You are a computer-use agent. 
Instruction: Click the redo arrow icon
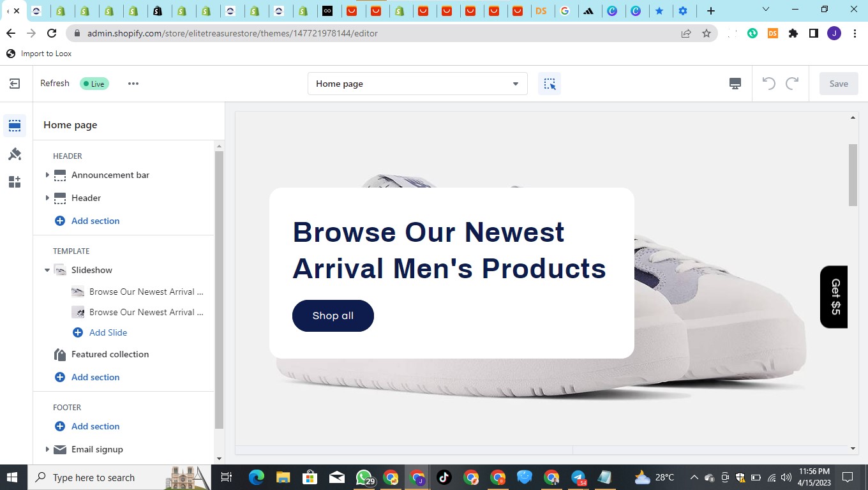pos(792,84)
